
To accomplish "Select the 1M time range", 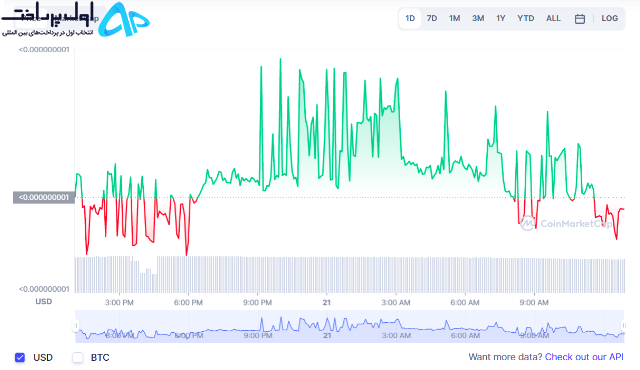I will point(454,18).
